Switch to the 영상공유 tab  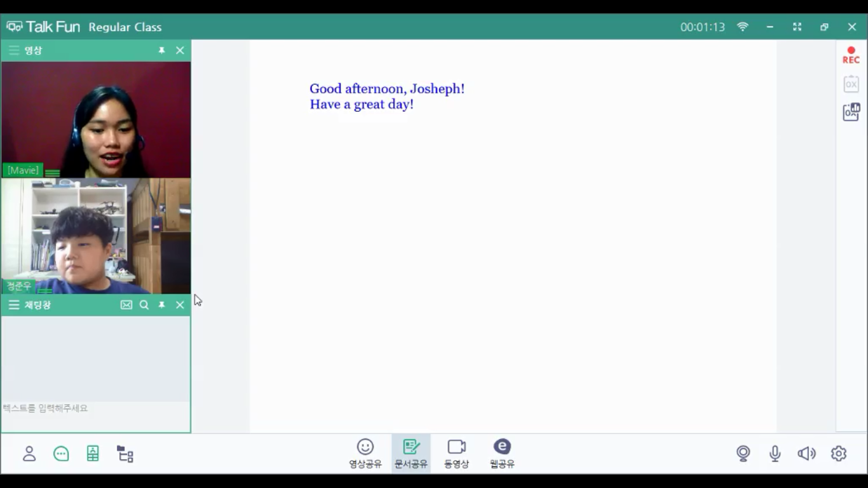point(365,454)
